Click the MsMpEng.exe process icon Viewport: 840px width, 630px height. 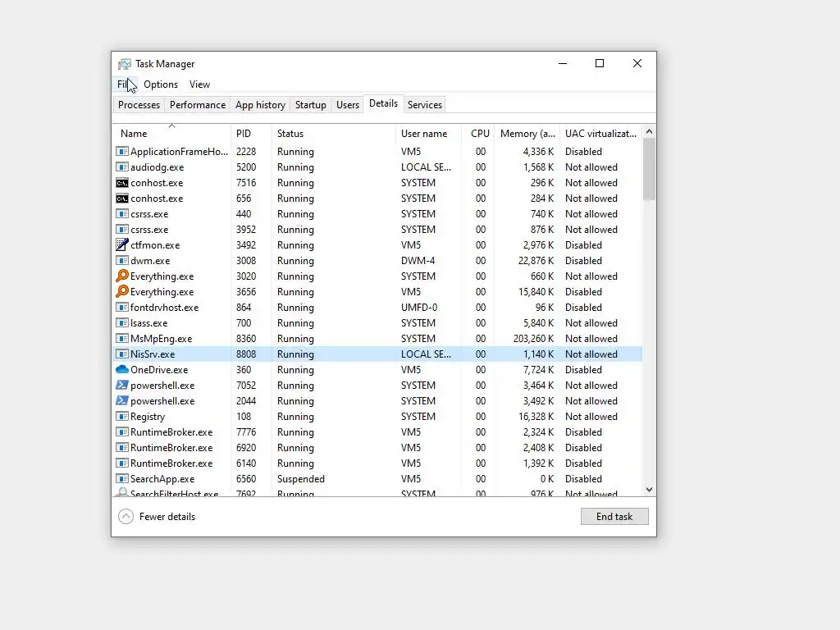point(122,339)
